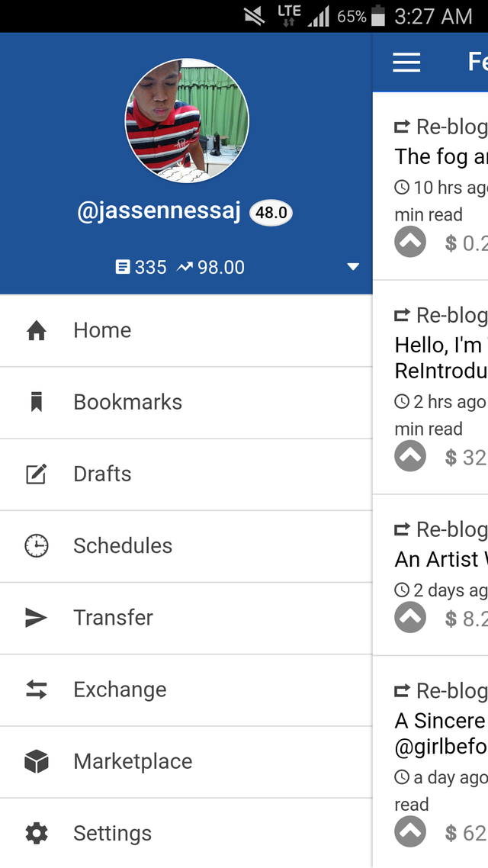Tap the Schedules clock icon

[x=36, y=545]
